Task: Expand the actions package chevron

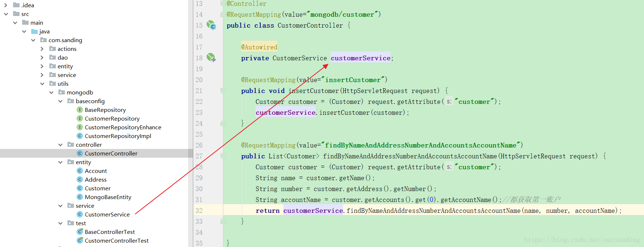Action: pyautogui.click(x=42, y=49)
